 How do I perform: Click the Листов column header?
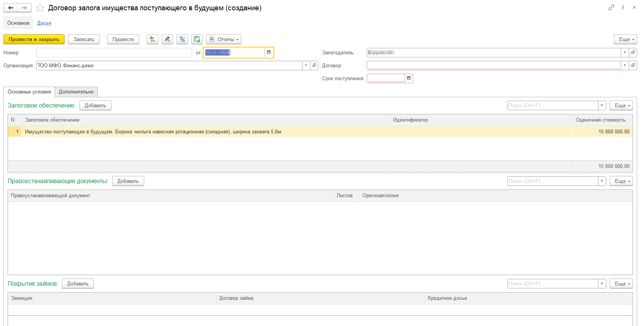click(x=346, y=195)
